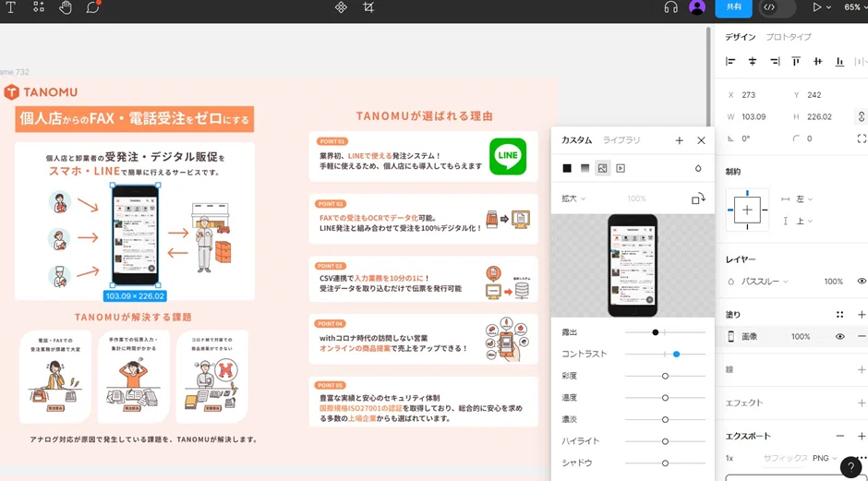The width and height of the screenshot is (868, 481).
Task: Align selection vertical centers
Action: (x=817, y=62)
